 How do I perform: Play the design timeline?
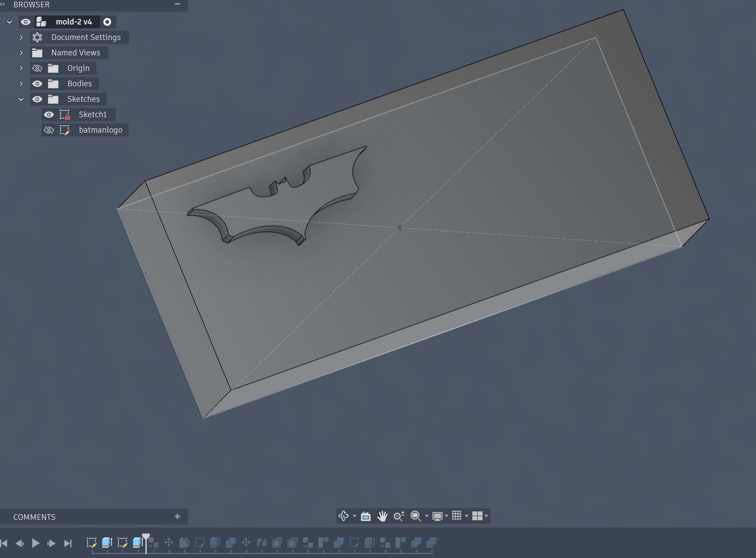[x=36, y=543]
